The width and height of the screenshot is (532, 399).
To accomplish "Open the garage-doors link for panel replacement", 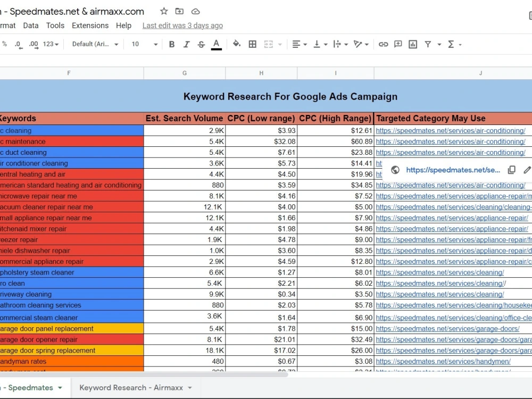I will [x=447, y=328].
